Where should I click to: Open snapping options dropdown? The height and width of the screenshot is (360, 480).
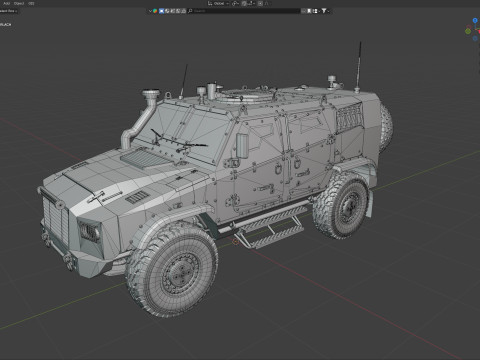click(x=251, y=3)
